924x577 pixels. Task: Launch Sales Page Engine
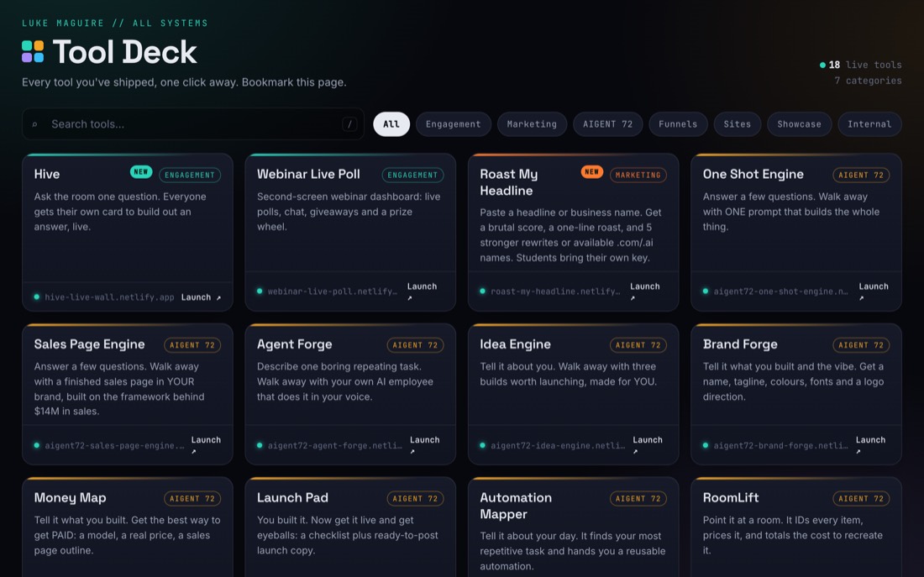[x=206, y=445]
